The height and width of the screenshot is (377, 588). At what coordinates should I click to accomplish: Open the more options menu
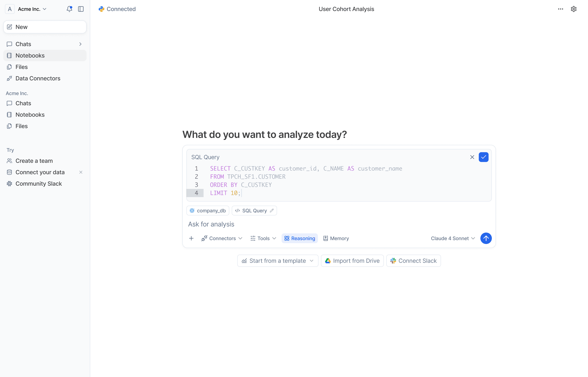[560, 9]
